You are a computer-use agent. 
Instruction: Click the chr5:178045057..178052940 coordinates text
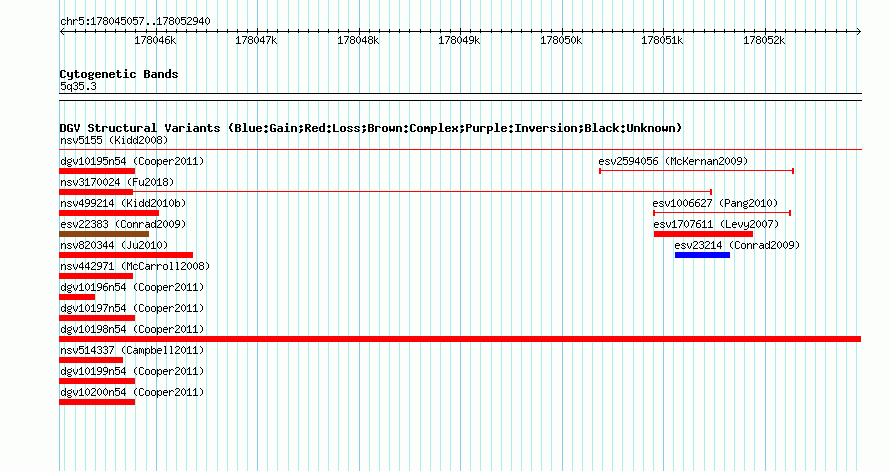pos(135,22)
